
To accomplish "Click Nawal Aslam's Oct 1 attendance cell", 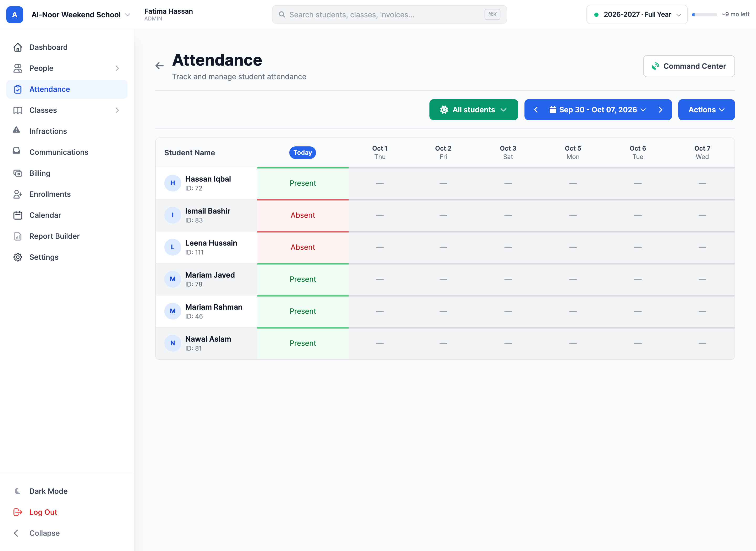I will tap(380, 343).
